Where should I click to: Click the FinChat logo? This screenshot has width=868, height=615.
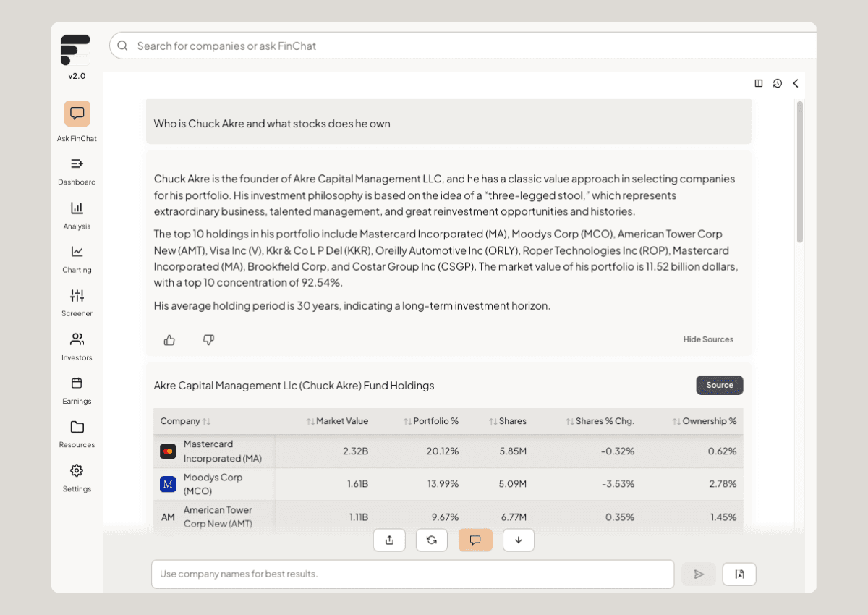pyautogui.click(x=76, y=50)
